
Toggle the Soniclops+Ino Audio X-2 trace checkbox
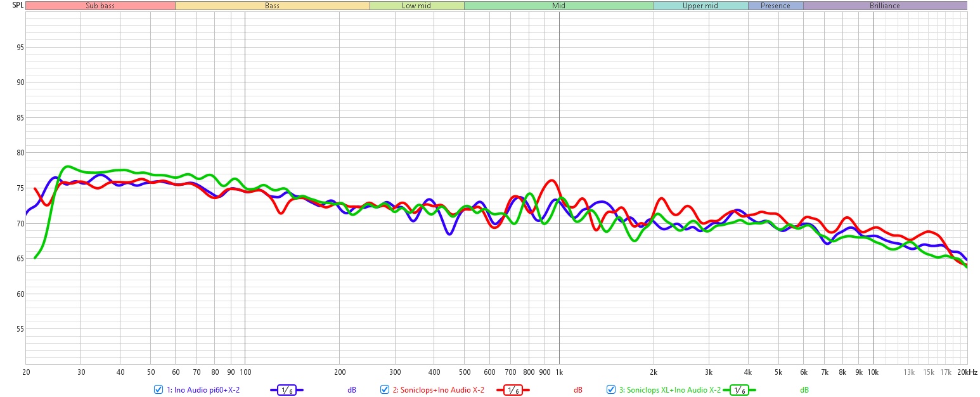(385, 390)
